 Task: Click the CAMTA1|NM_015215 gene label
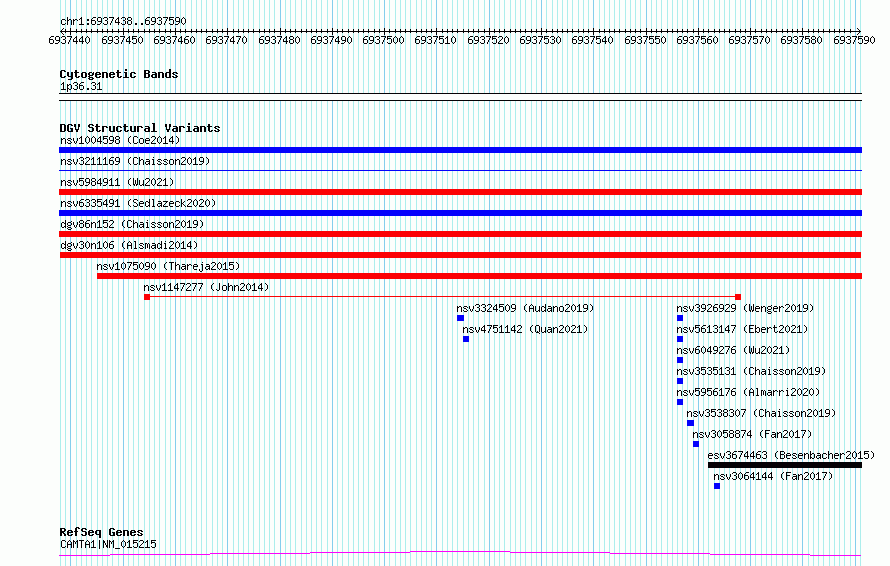point(108,544)
